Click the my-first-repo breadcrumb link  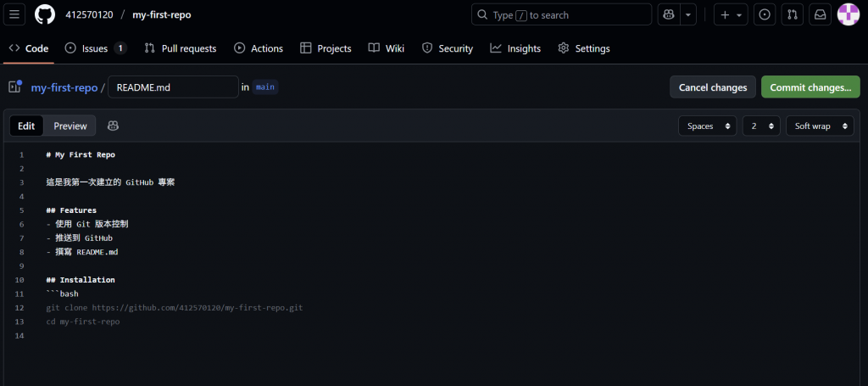[x=64, y=87]
